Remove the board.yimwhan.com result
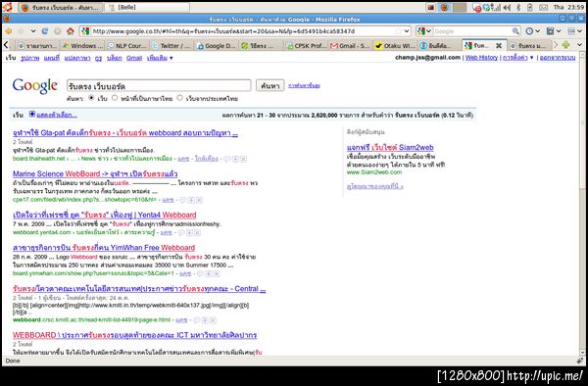Image resolution: width=588 pixels, height=386 pixels. pyautogui.click(x=217, y=273)
